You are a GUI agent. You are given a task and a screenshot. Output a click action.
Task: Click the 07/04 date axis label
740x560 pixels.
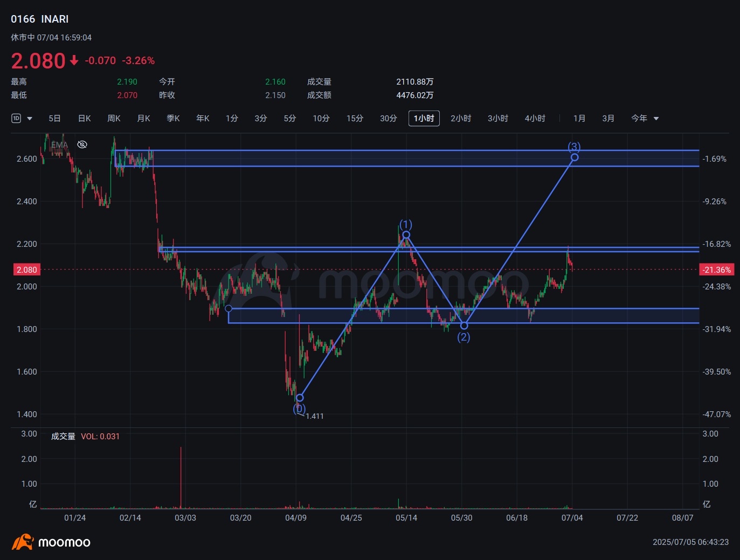(x=572, y=517)
